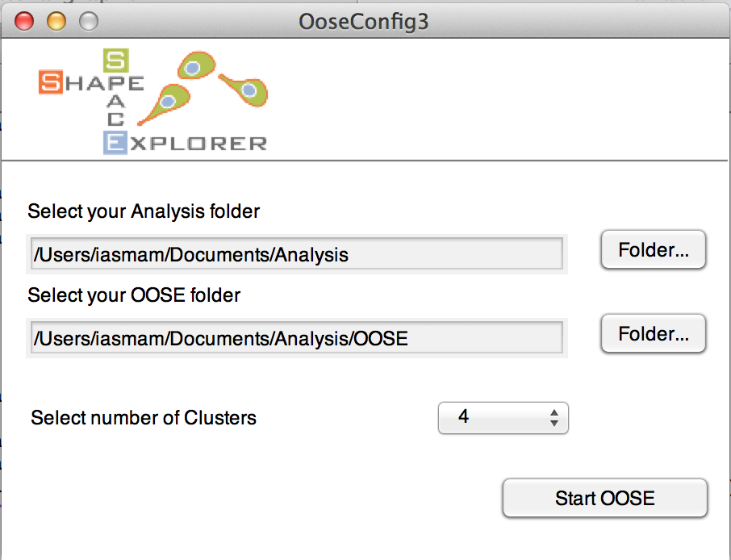731x560 pixels.
Task: Click into the OOSE folder path field
Action: pyautogui.click(x=296, y=337)
